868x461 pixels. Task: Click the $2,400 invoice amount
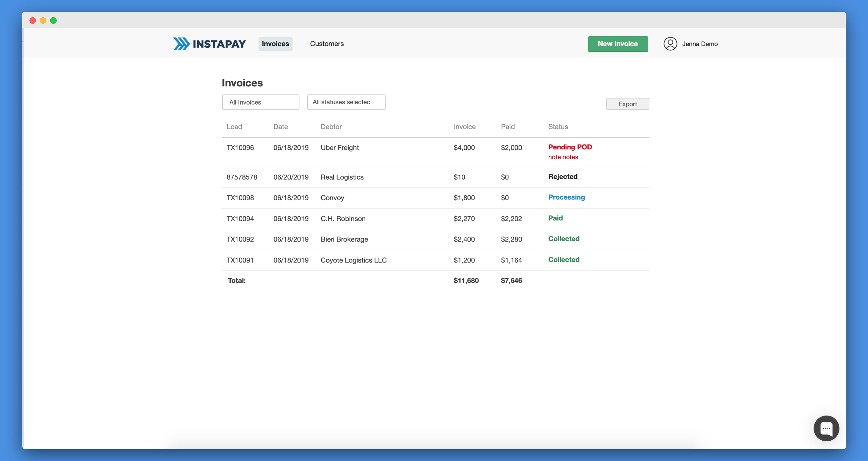(x=464, y=239)
